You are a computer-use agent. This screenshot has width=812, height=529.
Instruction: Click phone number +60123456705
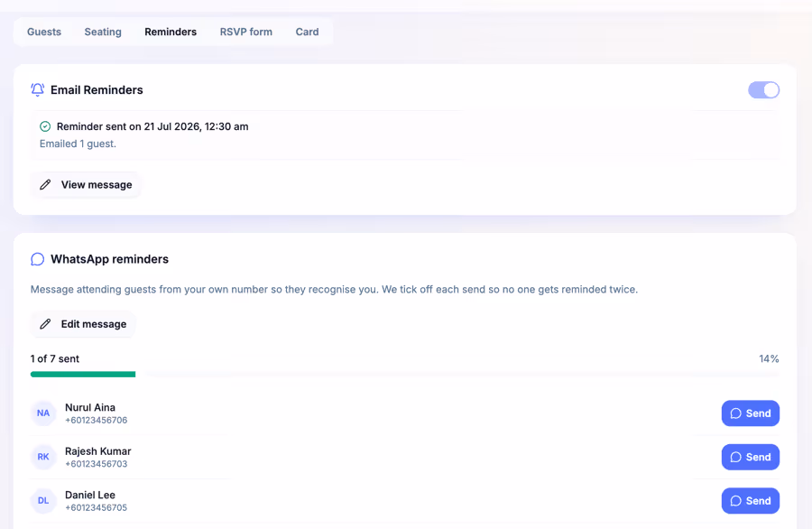(x=97, y=507)
